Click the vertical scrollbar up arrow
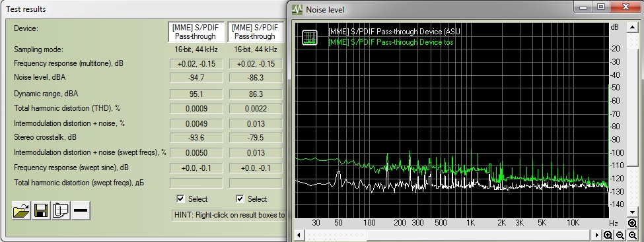The image size is (644, 242). (632, 27)
